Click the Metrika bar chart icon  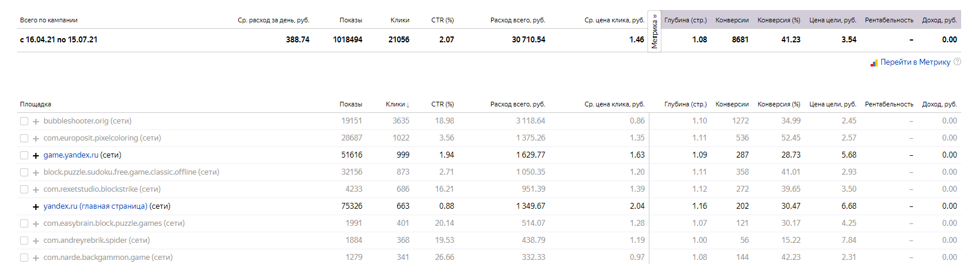point(874,63)
